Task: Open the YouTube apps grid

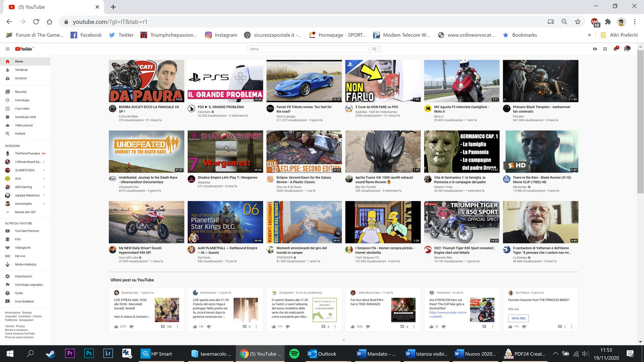Action: (605, 49)
